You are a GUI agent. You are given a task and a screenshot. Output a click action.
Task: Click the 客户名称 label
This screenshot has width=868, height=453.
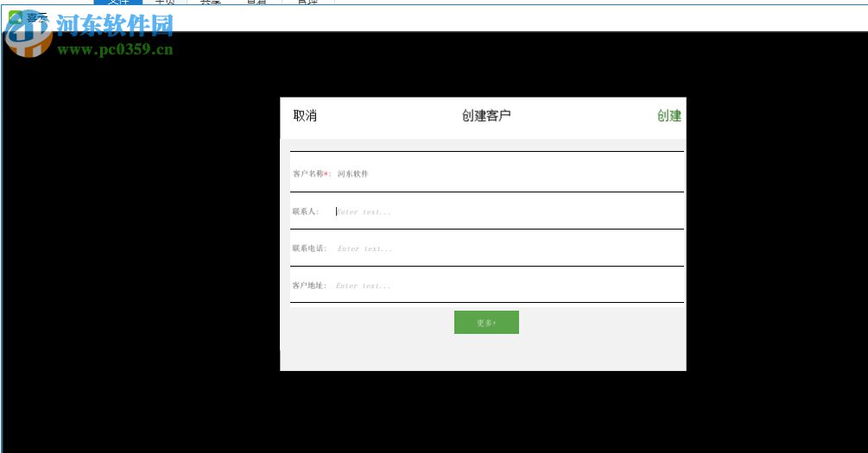tap(310, 173)
